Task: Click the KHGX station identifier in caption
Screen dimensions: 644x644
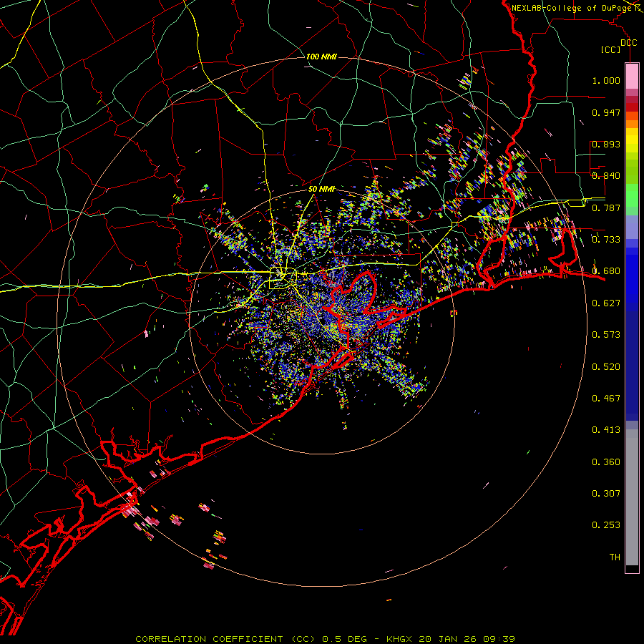Action: coord(400,639)
